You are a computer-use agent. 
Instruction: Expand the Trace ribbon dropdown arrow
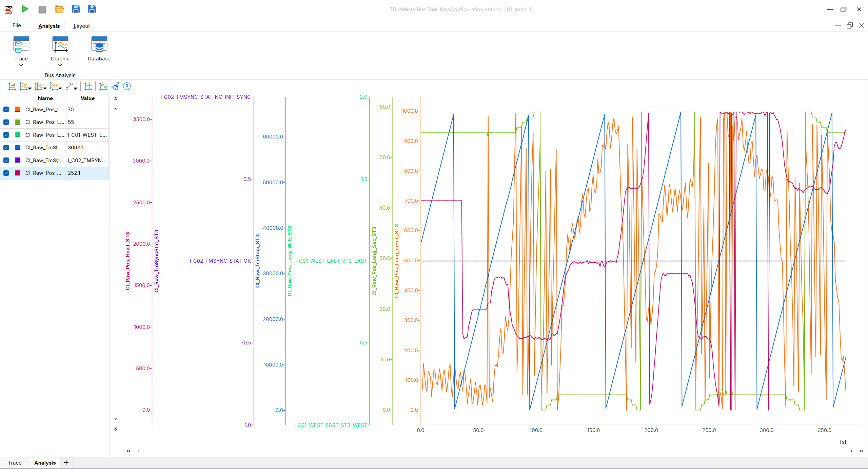21,65
